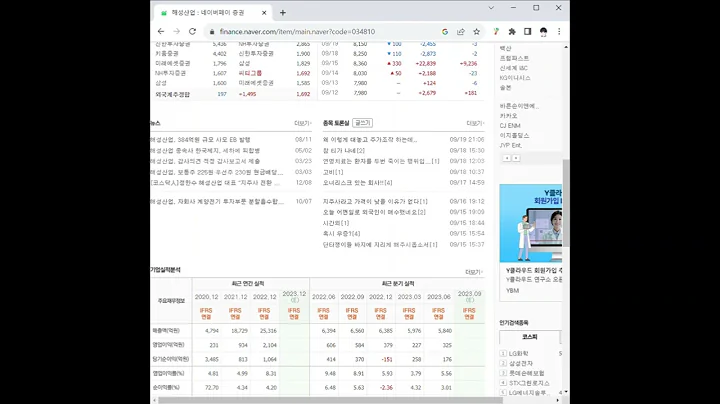Open discussion post '고비[1]'
The height and width of the screenshot is (404, 720).
click(x=333, y=172)
